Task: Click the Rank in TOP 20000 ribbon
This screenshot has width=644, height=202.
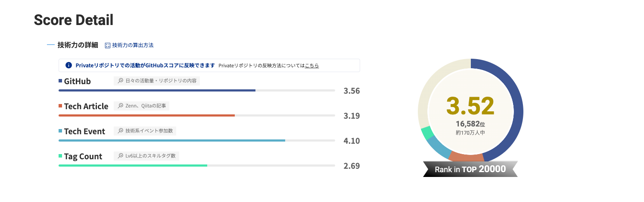Action: pos(470,169)
